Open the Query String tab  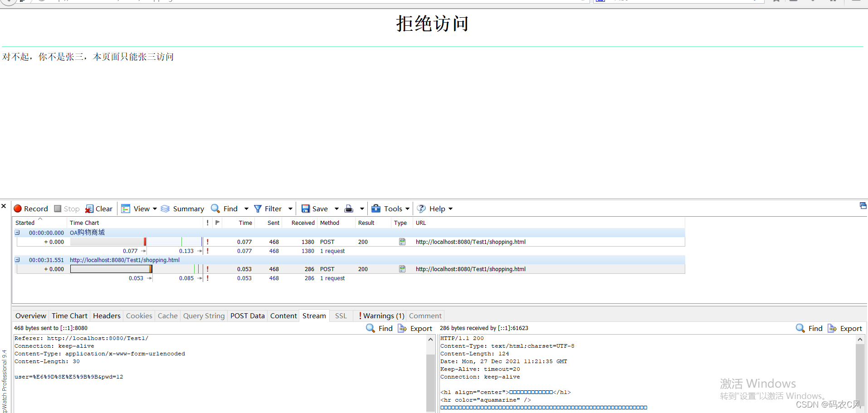click(204, 316)
